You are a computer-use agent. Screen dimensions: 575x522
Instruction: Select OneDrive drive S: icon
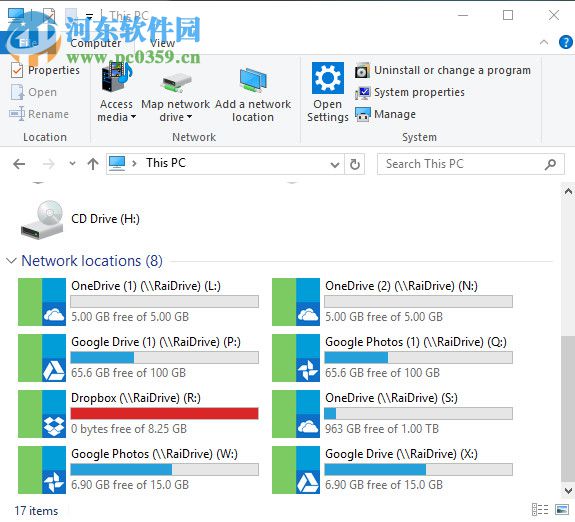pos(296,414)
